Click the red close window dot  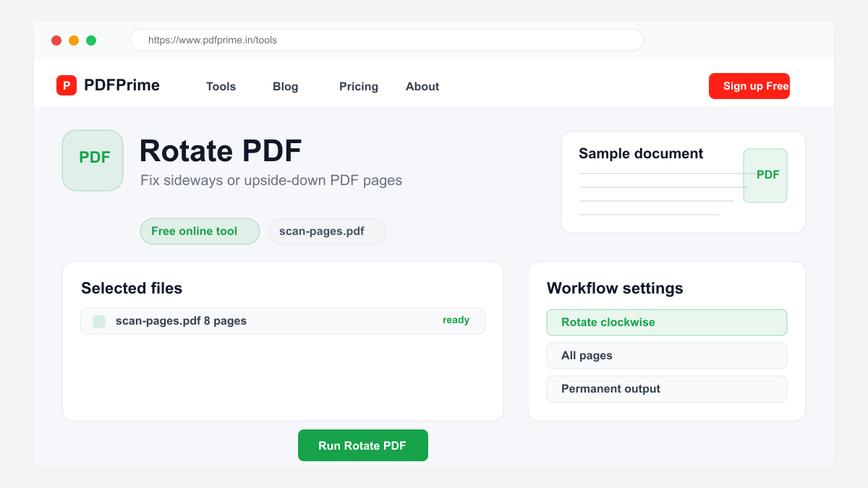56,40
